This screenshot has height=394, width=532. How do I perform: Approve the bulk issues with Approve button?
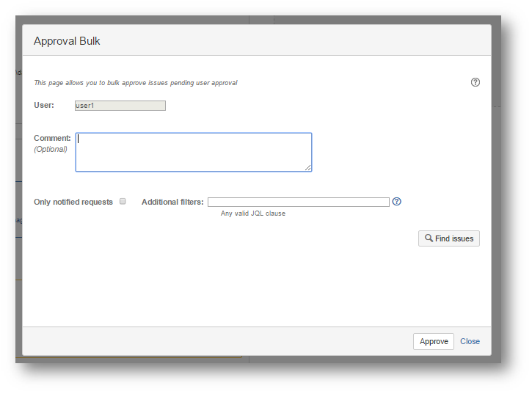(x=433, y=341)
